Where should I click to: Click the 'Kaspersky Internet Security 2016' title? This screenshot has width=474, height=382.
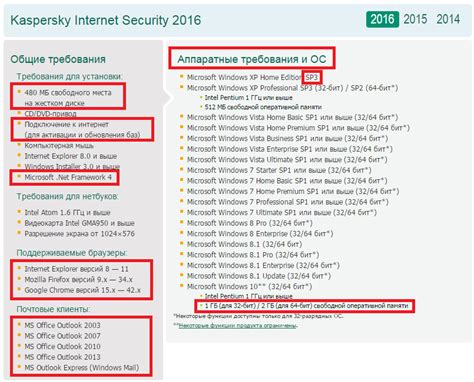point(106,20)
